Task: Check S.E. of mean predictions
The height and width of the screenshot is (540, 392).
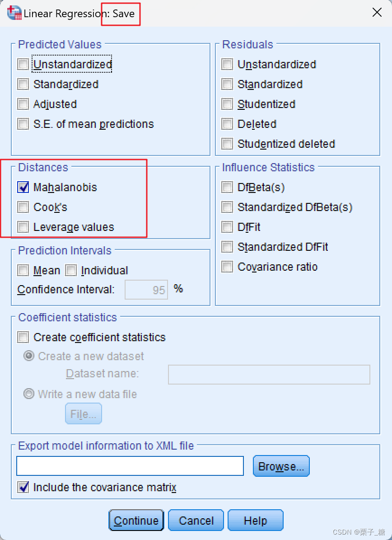Action: tap(23, 124)
